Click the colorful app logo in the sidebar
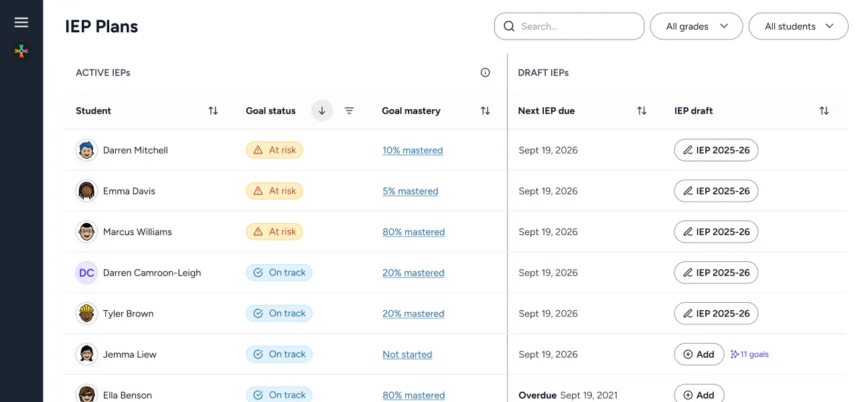Viewport: 868px width, 402px height. (x=21, y=51)
